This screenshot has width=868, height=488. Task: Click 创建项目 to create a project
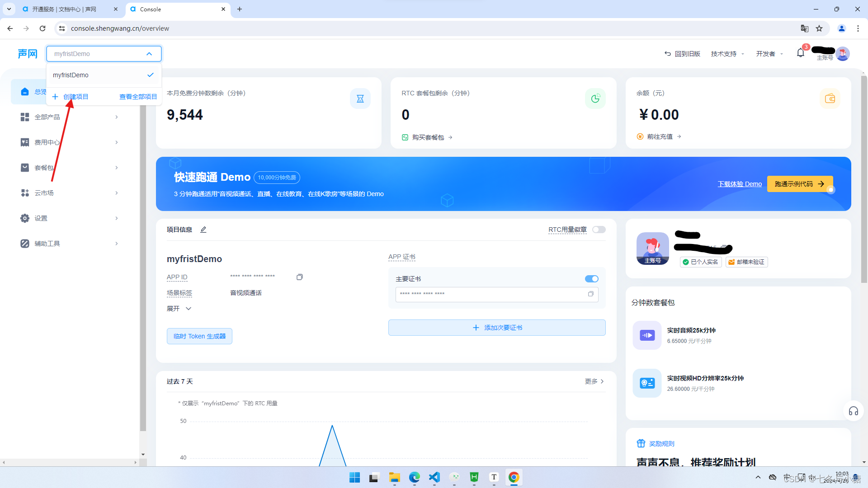click(x=70, y=97)
